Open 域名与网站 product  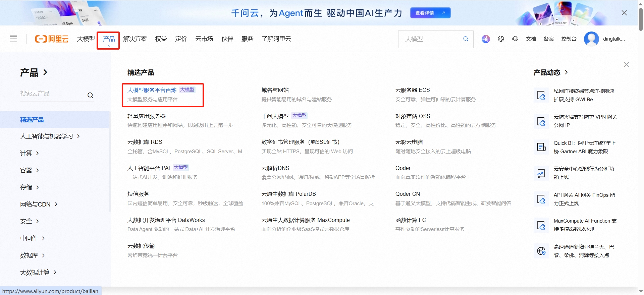(275, 90)
